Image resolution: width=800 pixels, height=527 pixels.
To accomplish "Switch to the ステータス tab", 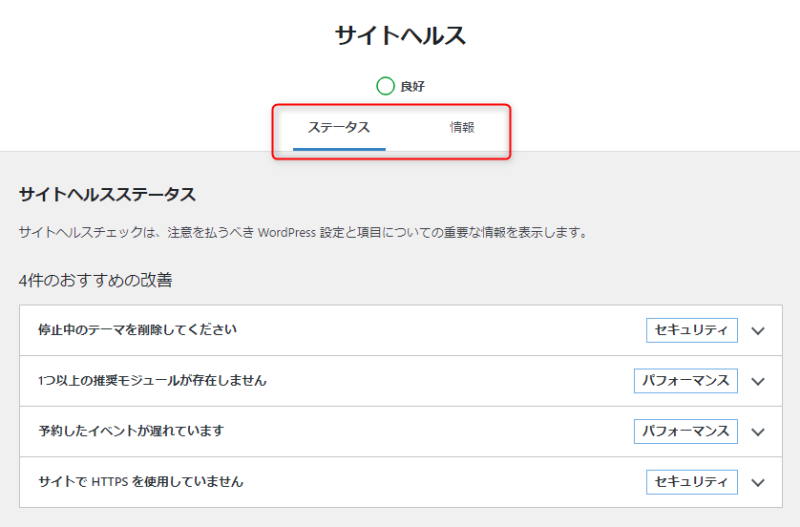I will pyautogui.click(x=339, y=128).
